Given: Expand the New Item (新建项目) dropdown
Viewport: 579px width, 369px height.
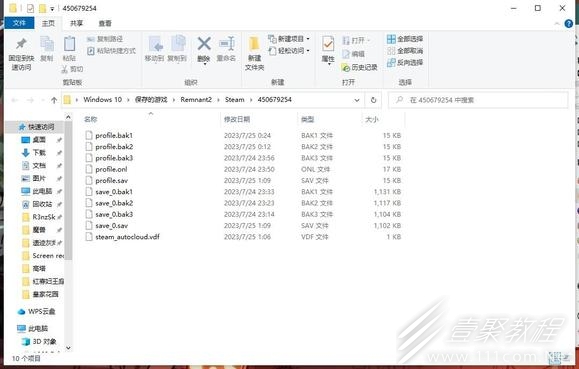Looking at the screenshot, I should click(308, 39).
